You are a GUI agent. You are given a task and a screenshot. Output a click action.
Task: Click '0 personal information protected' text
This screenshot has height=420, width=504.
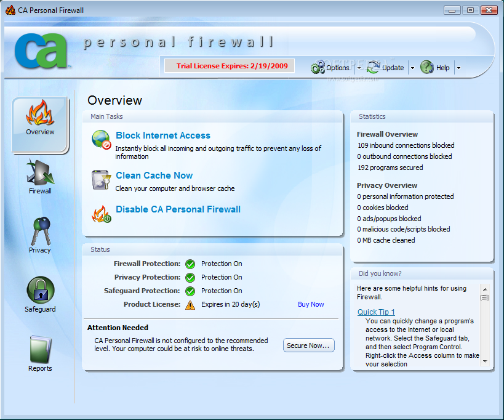tap(406, 196)
